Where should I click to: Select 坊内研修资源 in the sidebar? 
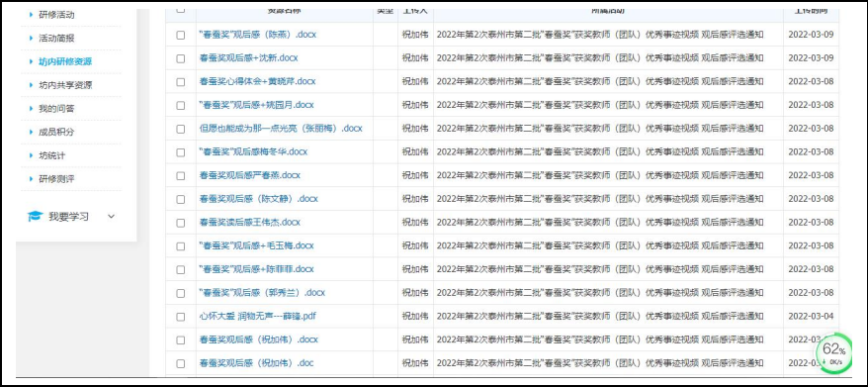(65, 61)
